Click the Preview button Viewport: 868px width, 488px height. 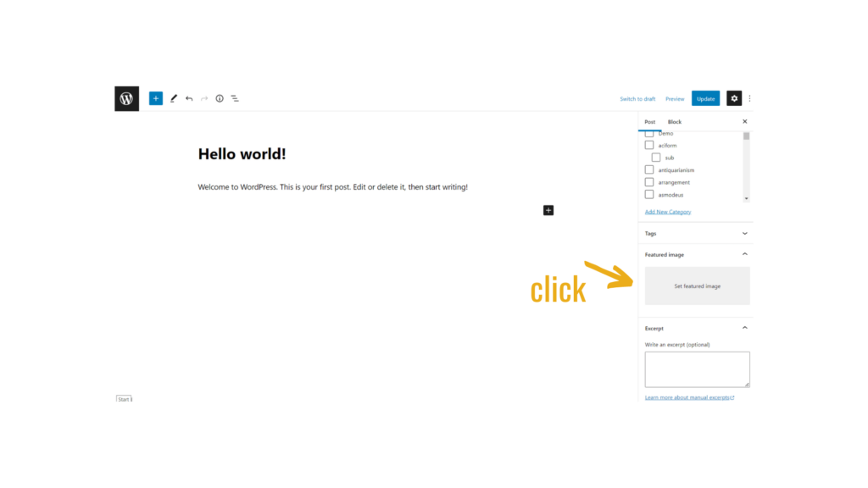[675, 99]
